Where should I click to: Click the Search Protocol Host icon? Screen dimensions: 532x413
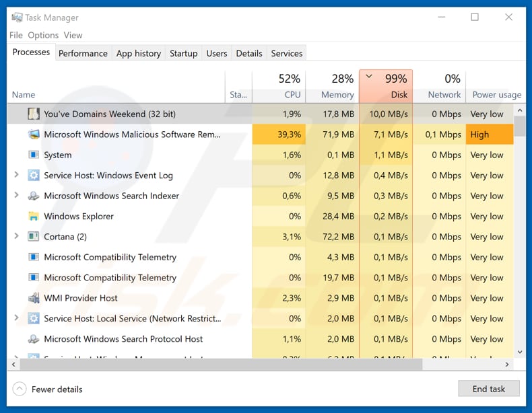coord(33,339)
